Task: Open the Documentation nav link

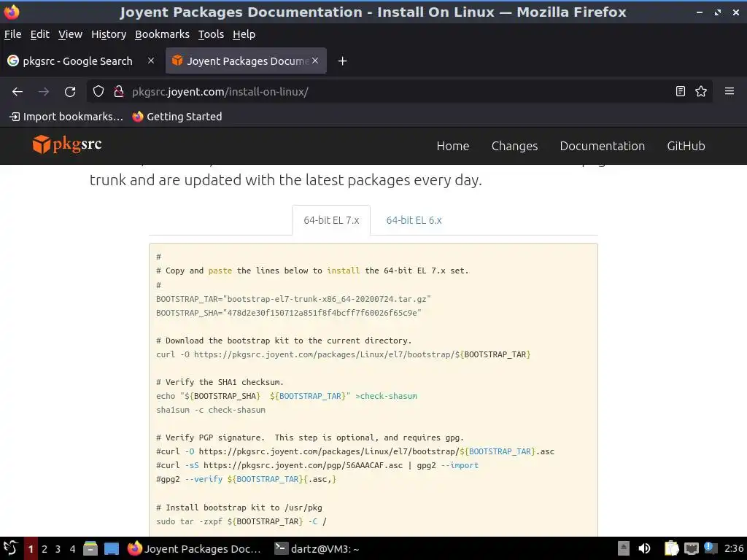Action: click(602, 146)
